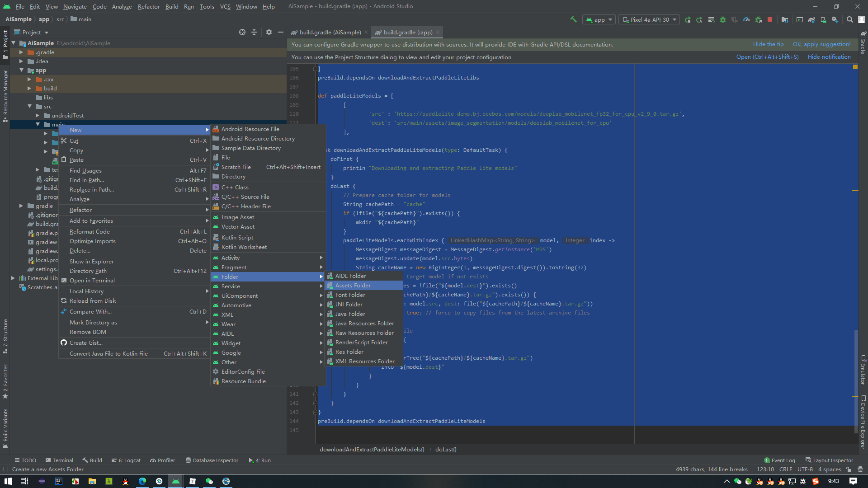Open Project panel gear options

click(x=269, y=32)
